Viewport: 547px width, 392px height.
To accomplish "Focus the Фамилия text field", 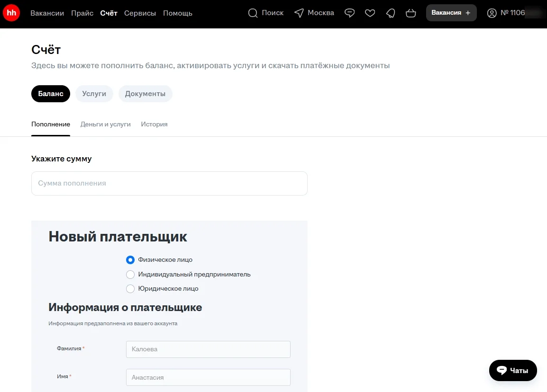I will [208, 349].
